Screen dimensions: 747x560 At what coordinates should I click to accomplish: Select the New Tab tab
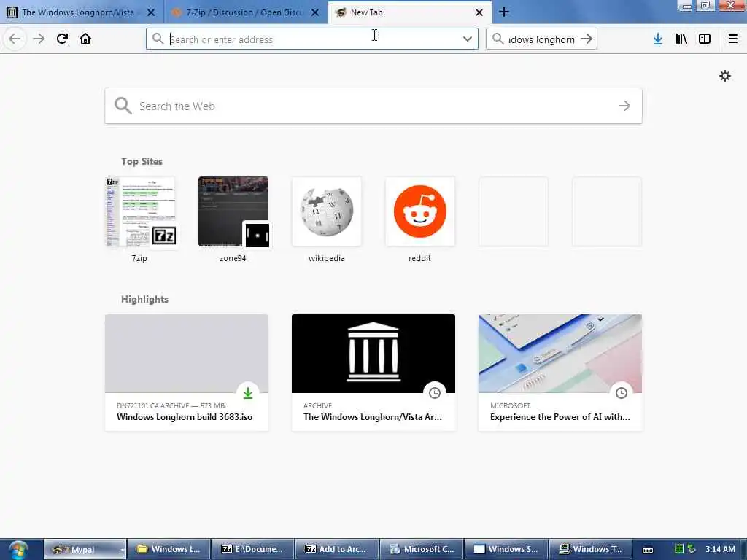tap(410, 12)
